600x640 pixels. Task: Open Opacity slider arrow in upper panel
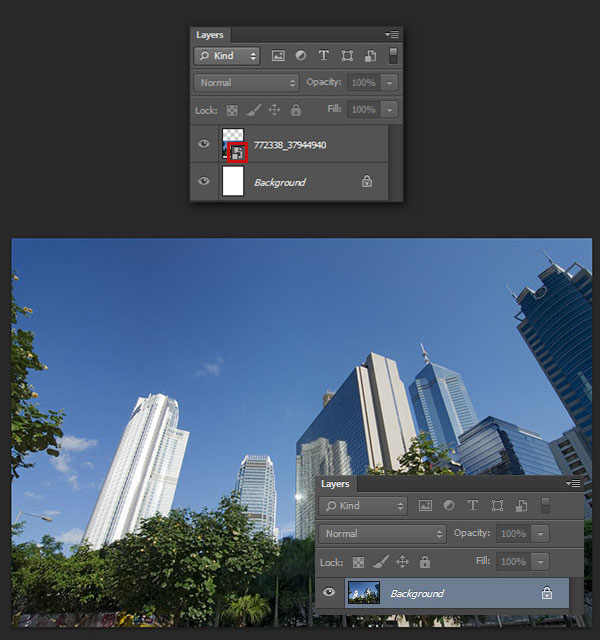tap(389, 83)
